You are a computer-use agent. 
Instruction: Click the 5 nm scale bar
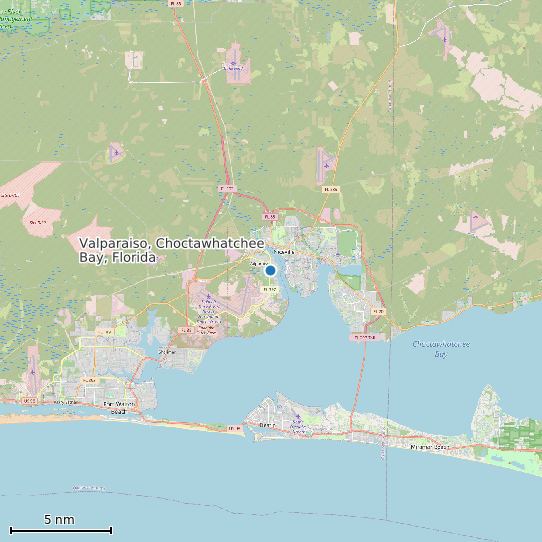(61, 530)
